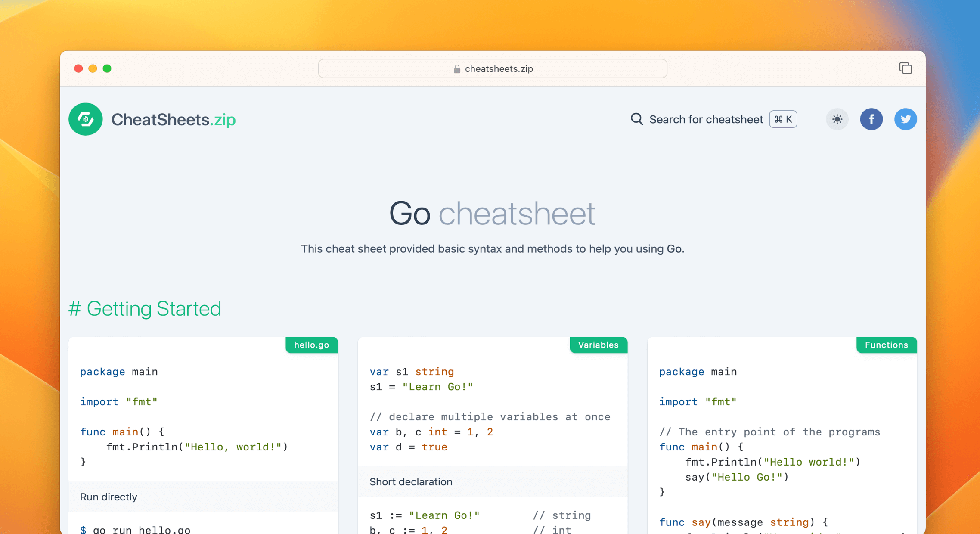
Task: Click the Go cheatsheet page title
Action: (492, 213)
